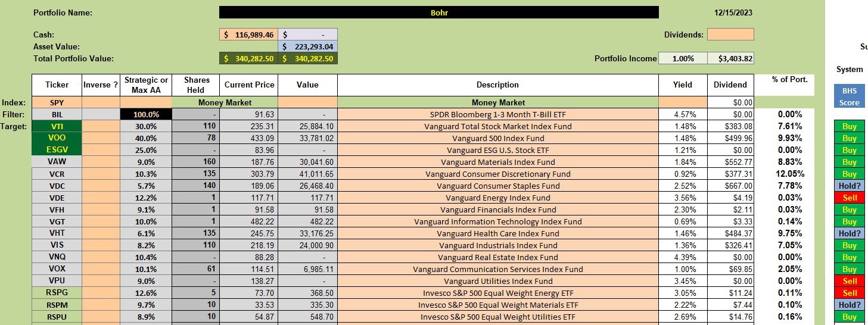868x325 pixels.
Task: Select the VCR ticker cell
Action: (57, 174)
